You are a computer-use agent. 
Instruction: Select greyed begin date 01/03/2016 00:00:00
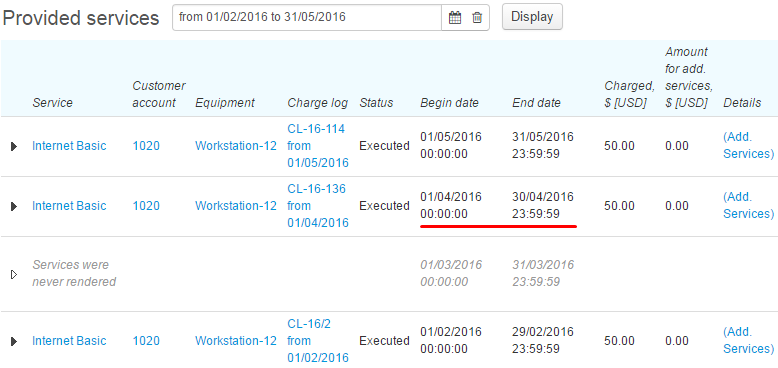451,273
